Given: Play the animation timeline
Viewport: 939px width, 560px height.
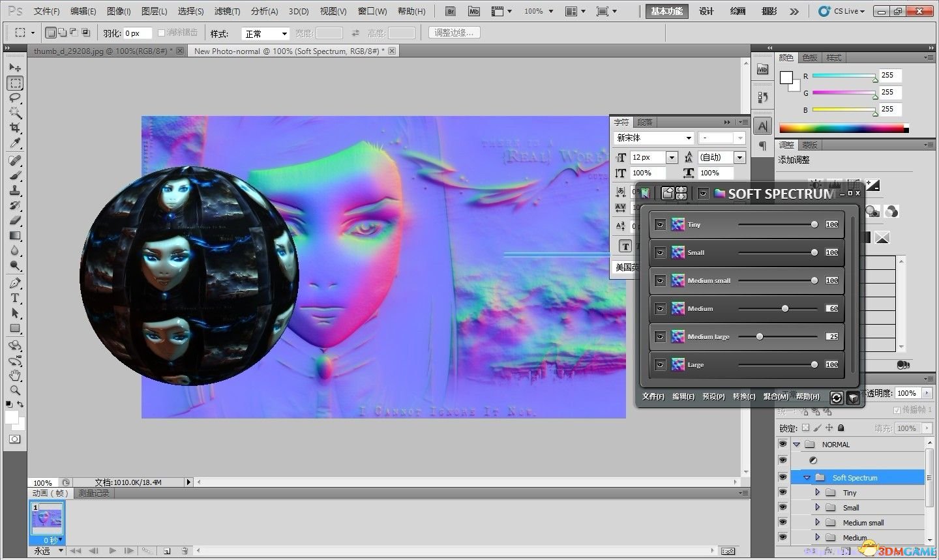Looking at the screenshot, I should pyautogui.click(x=113, y=551).
